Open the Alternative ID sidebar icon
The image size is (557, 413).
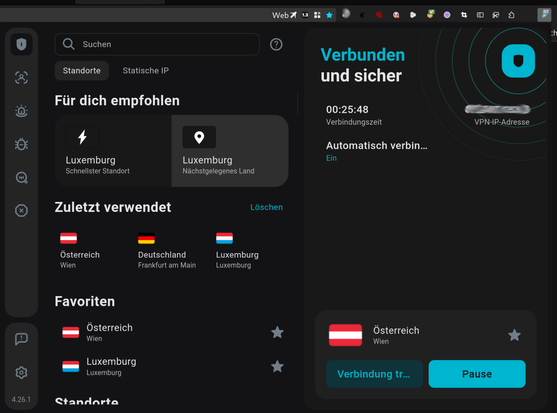tap(21, 77)
